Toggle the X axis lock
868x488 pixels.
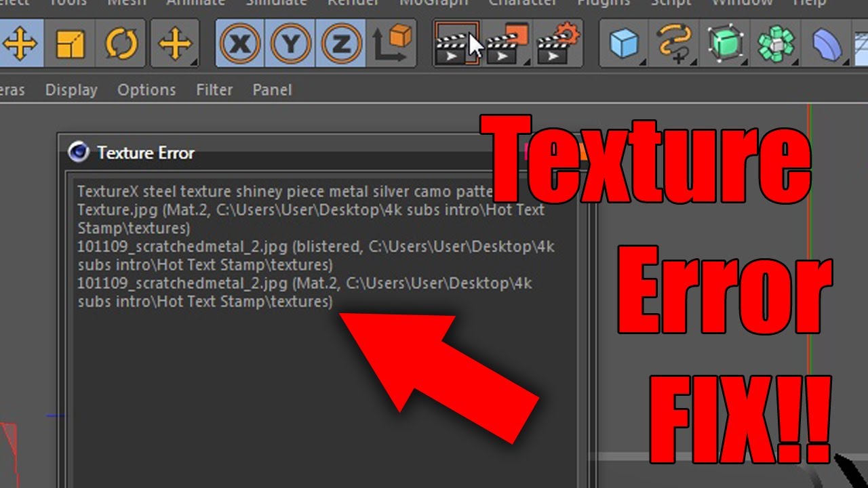coord(238,43)
